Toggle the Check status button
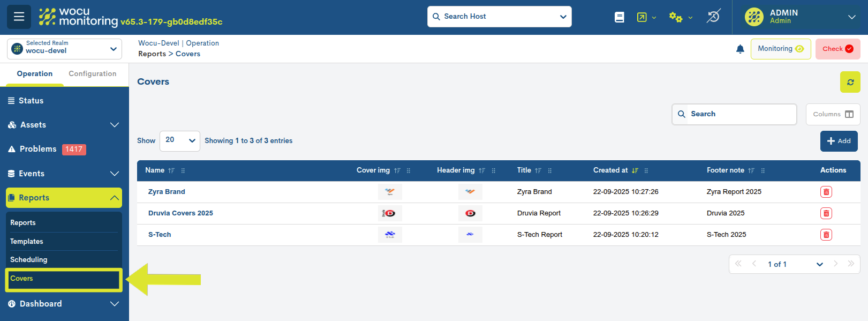This screenshot has height=321, width=868. [x=837, y=49]
